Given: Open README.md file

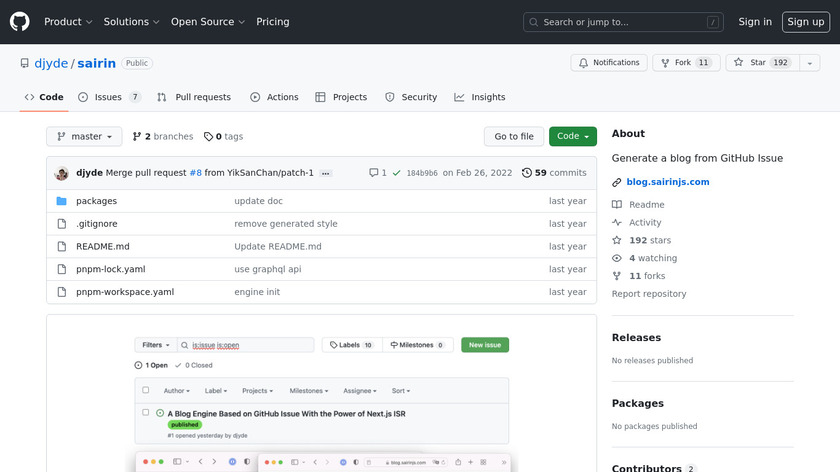Looking at the screenshot, I should (103, 247).
